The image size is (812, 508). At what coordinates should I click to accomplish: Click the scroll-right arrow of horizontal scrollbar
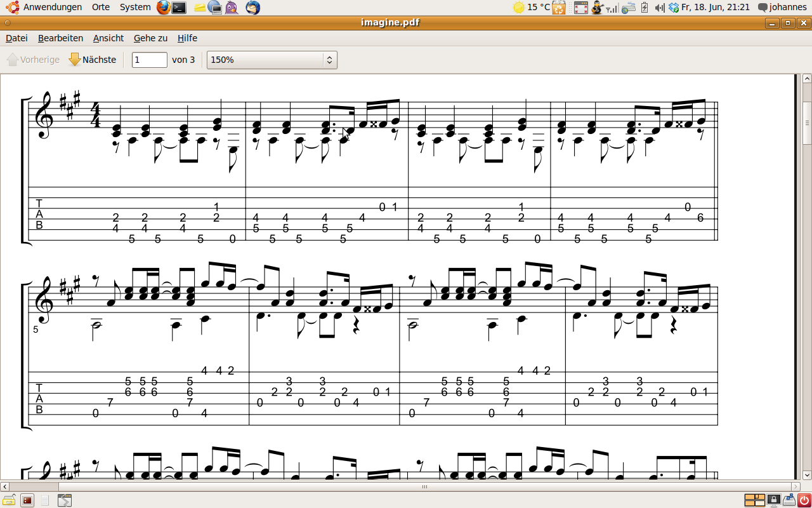pyautogui.click(x=796, y=487)
